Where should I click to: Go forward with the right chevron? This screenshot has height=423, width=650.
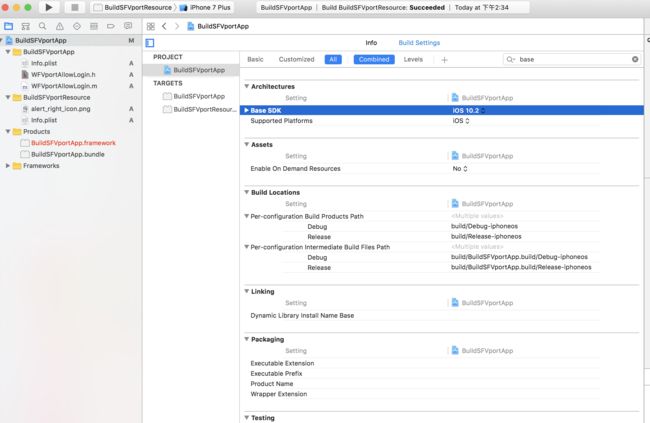(x=177, y=26)
